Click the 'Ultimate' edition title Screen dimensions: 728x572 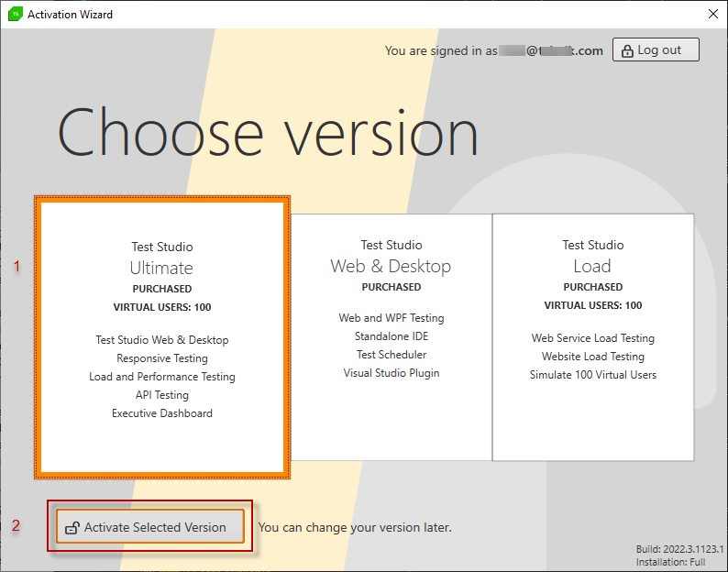point(161,268)
